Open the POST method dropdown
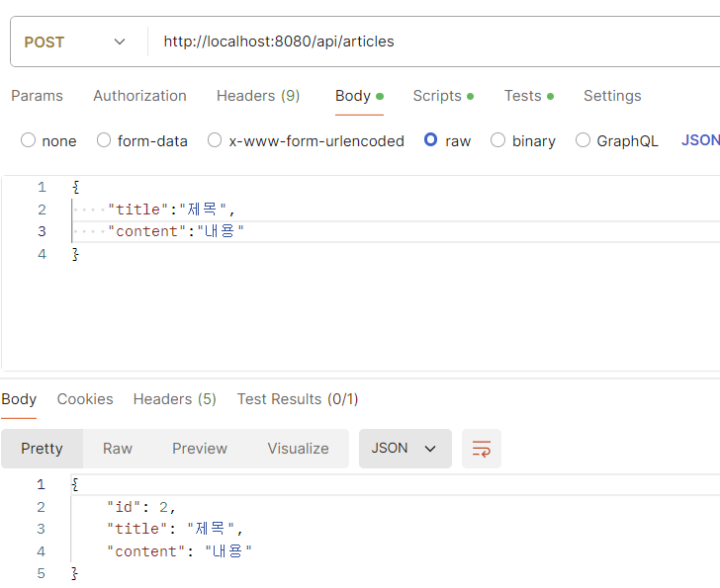The width and height of the screenshot is (720, 588). (x=74, y=42)
